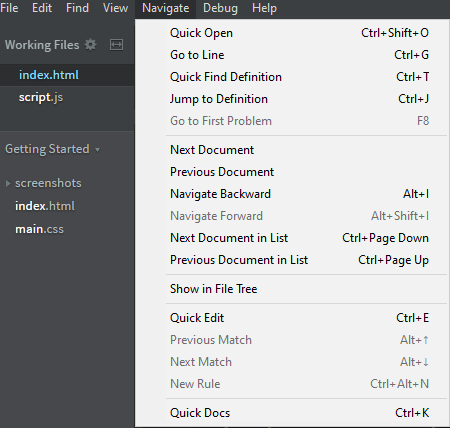Open the Find menu
This screenshot has width=450, height=428.
point(77,8)
